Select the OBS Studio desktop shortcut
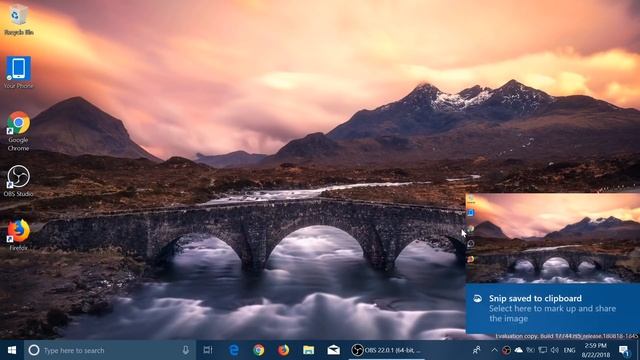640x360 pixels. pyautogui.click(x=18, y=181)
